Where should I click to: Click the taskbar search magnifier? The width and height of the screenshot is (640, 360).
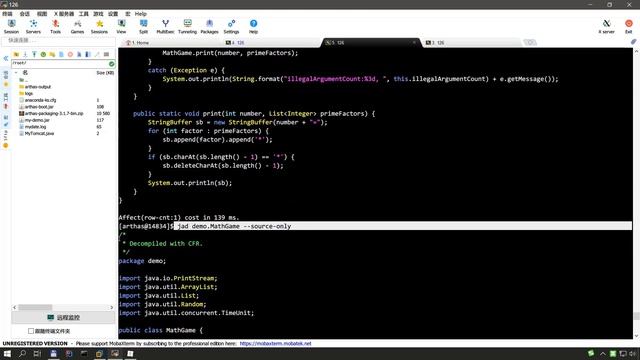[x=22, y=353]
